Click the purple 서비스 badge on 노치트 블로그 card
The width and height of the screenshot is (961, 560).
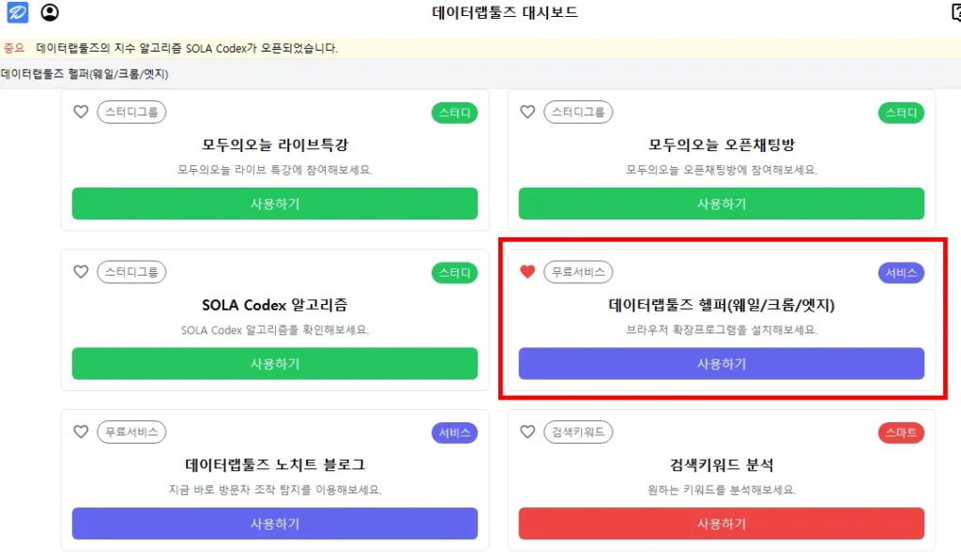[x=454, y=432]
